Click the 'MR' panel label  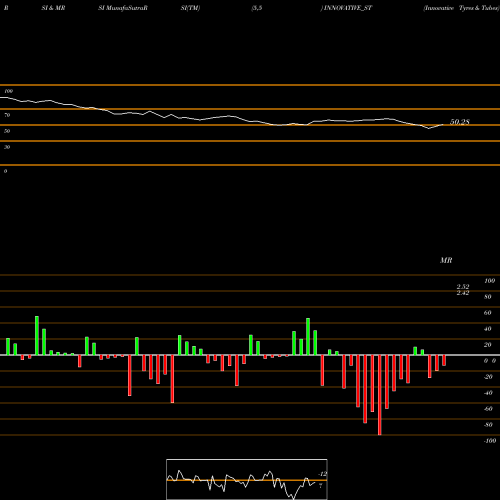pos(446,260)
